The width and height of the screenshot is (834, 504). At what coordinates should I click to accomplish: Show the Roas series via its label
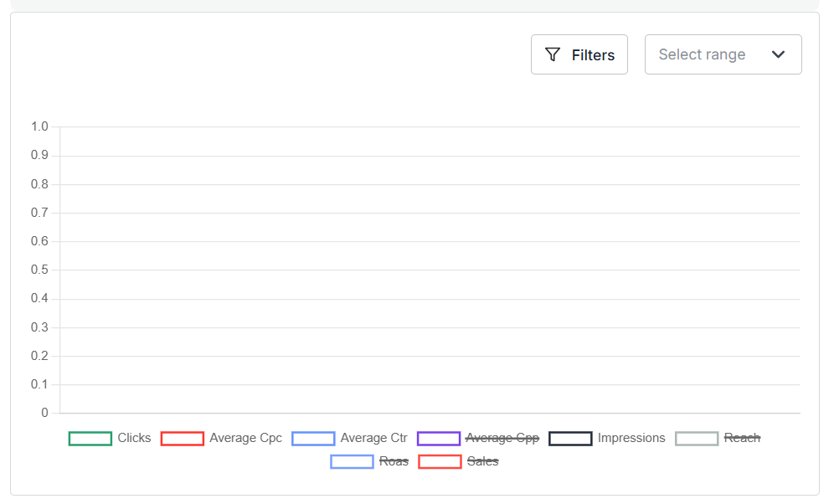point(394,461)
